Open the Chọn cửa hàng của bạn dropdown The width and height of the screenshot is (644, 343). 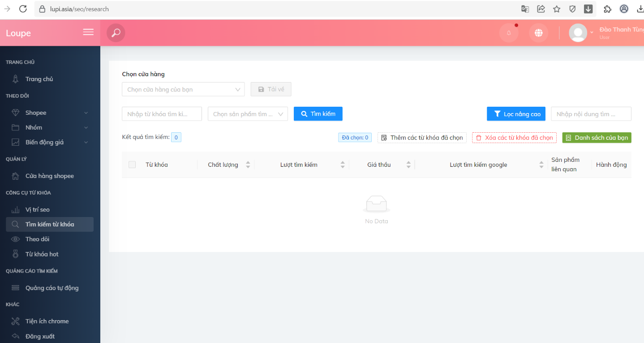point(183,89)
